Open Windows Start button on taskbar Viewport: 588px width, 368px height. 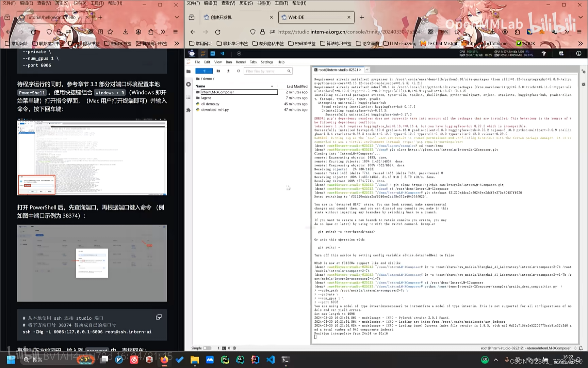pos(11,359)
